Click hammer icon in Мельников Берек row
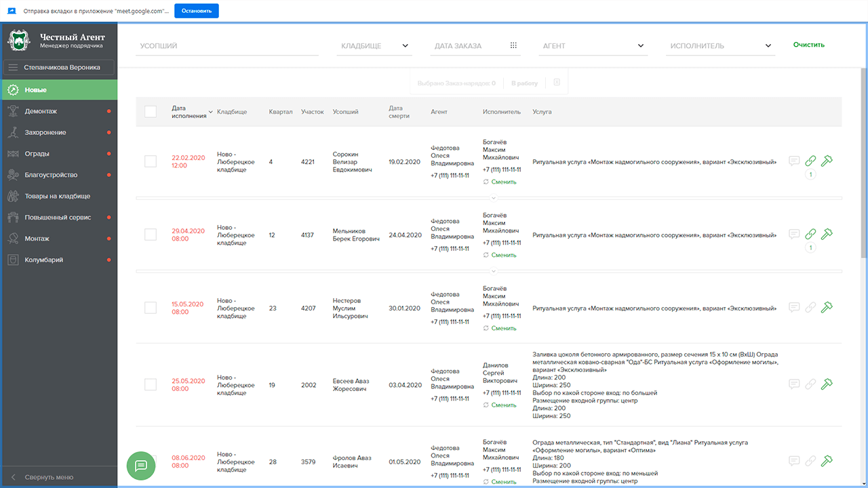The height and width of the screenshot is (488, 868). coord(827,235)
